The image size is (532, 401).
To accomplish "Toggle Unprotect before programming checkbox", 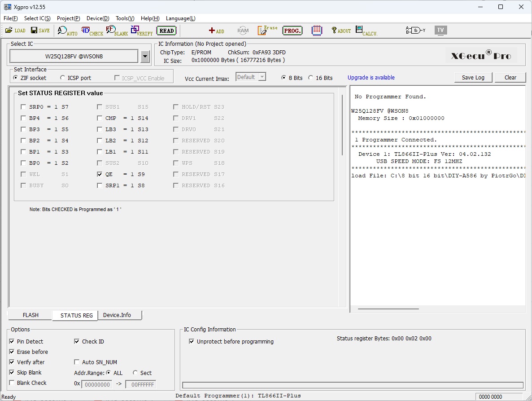I will [192, 342].
